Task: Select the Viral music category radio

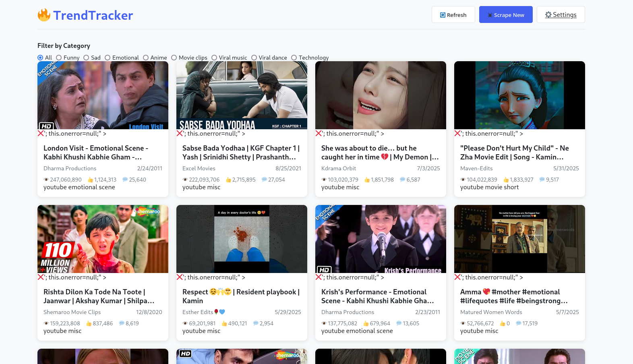Action: click(x=214, y=58)
